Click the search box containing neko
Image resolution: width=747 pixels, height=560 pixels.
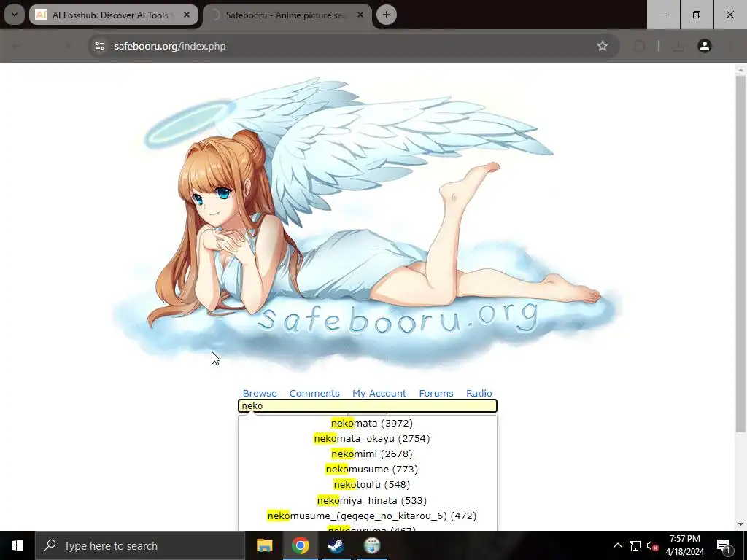[x=368, y=405]
